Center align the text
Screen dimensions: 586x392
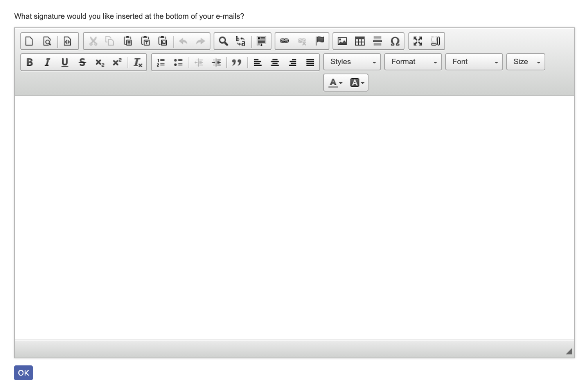(x=275, y=62)
